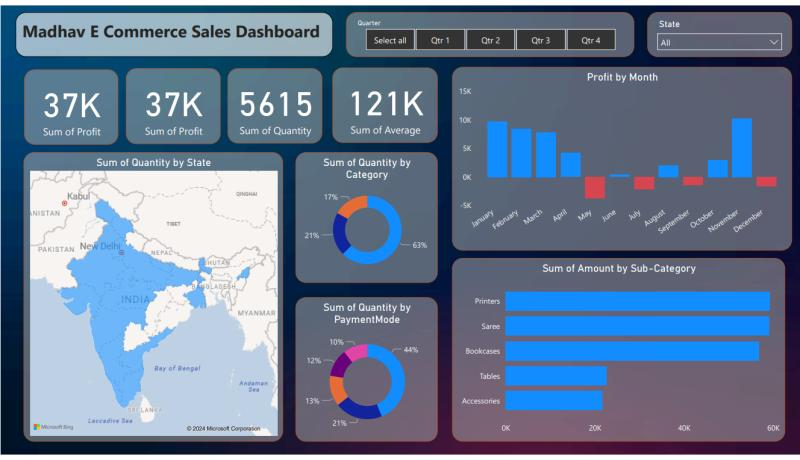
Task: Click the 40K value on amount axis
Action: (x=684, y=428)
